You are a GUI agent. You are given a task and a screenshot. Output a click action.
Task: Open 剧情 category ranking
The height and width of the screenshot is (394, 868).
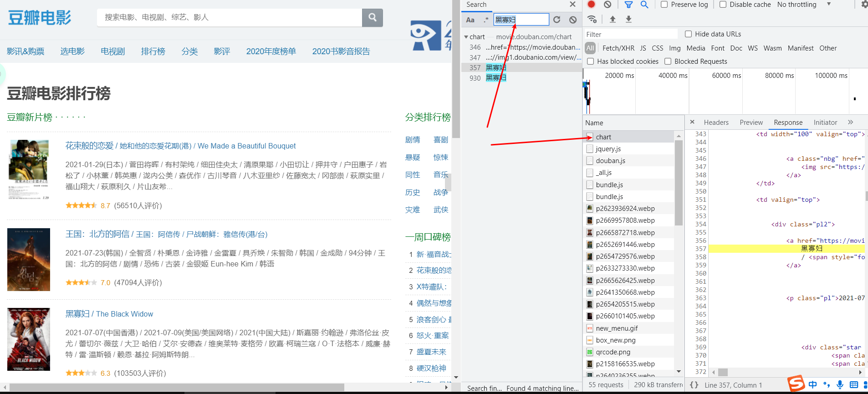(x=413, y=140)
